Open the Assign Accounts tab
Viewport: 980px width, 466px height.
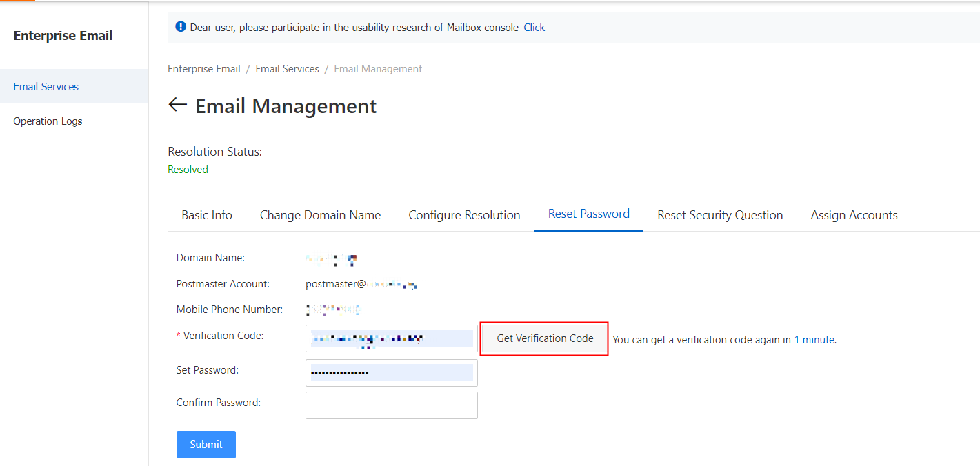[854, 215]
